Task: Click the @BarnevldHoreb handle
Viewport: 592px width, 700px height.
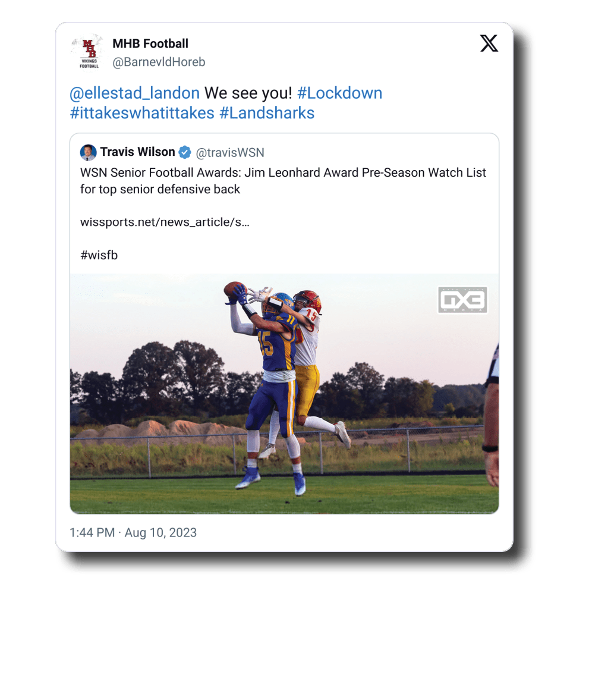Action: tap(159, 62)
